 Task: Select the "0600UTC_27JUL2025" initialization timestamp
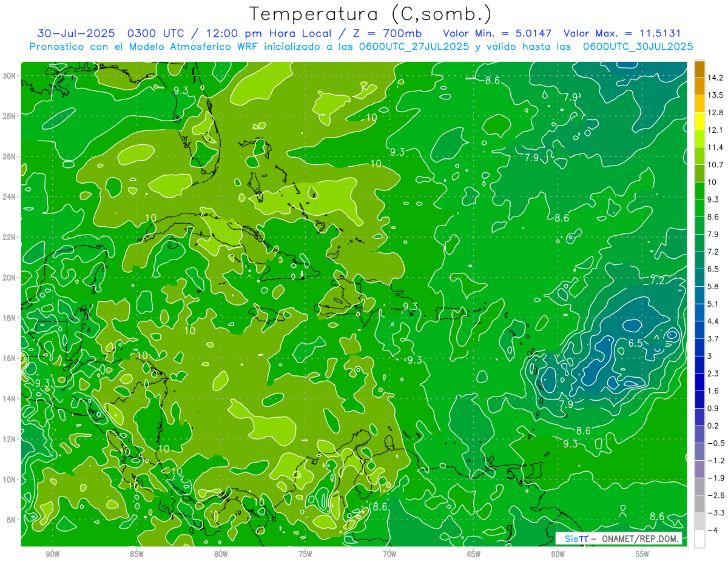pyautogui.click(x=413, y=47)
